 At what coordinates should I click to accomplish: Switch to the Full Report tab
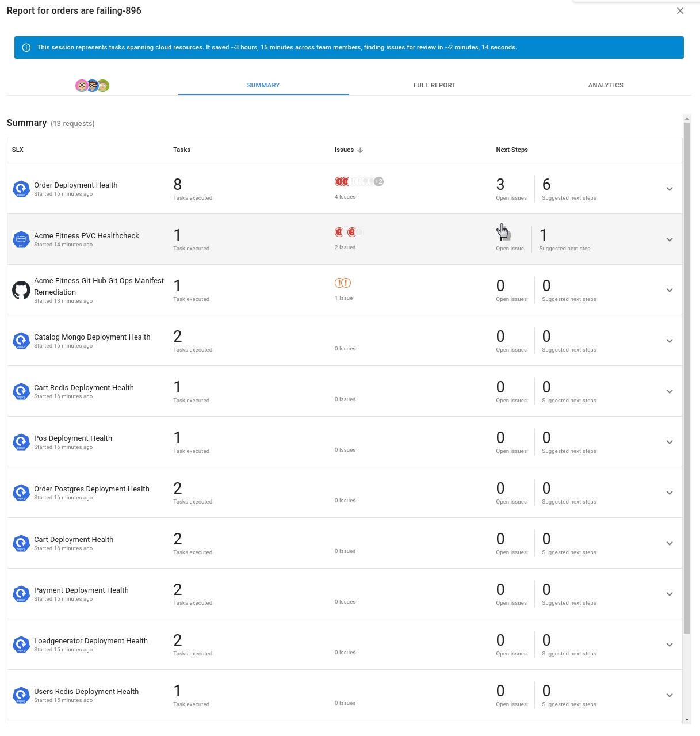[434, 85]
